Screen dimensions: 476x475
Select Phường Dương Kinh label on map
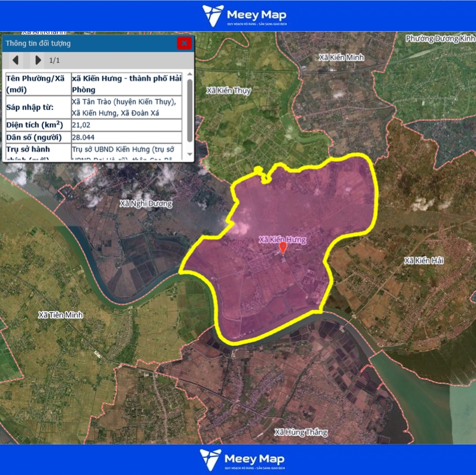(x=439, y=38)
